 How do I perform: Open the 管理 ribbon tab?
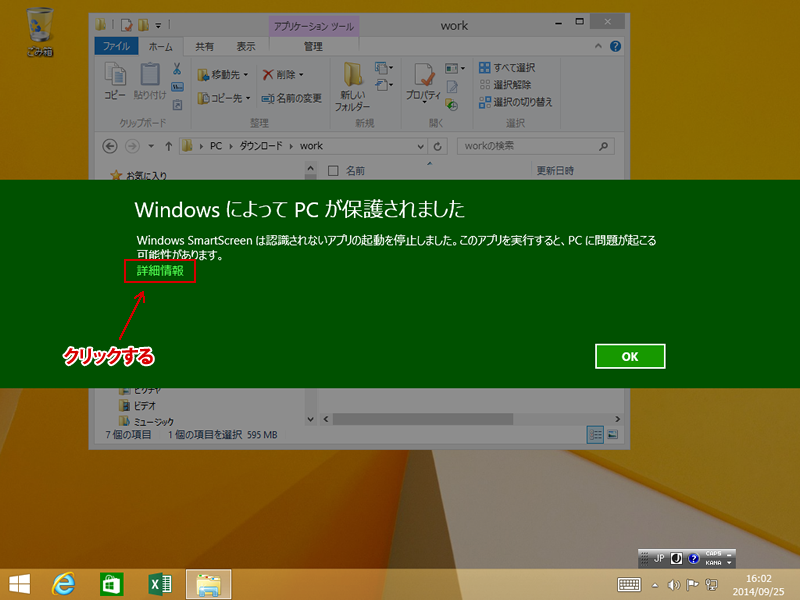(313, 46)
